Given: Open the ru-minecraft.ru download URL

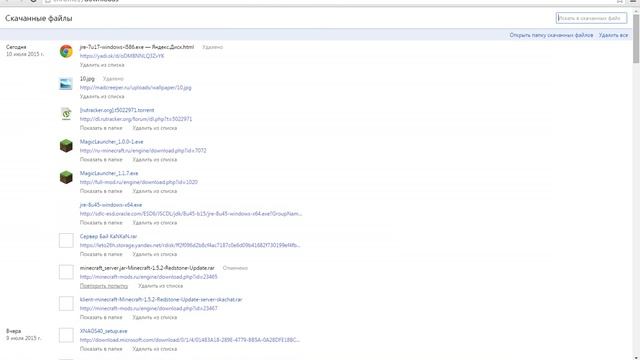Looking at the screenshot, I should point(143,151).
